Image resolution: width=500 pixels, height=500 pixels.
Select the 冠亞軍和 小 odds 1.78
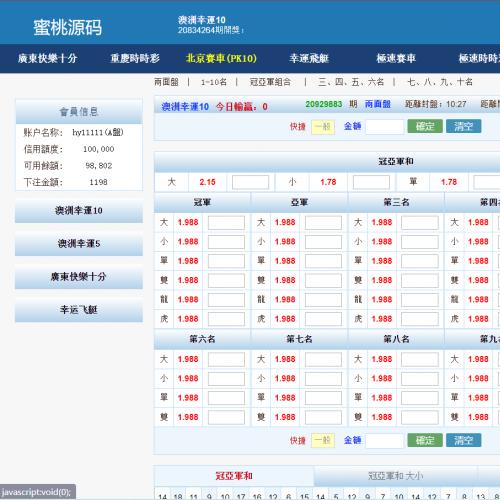tap(328, 182)
